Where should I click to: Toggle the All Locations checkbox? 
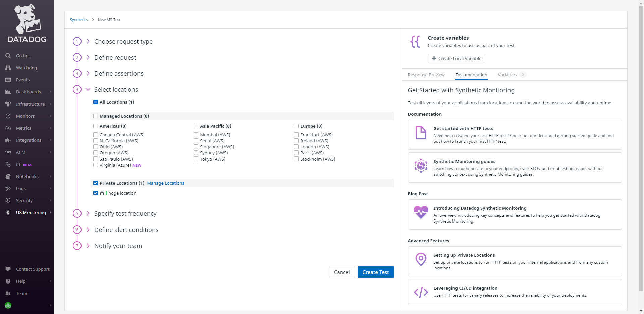pos(96,102)
